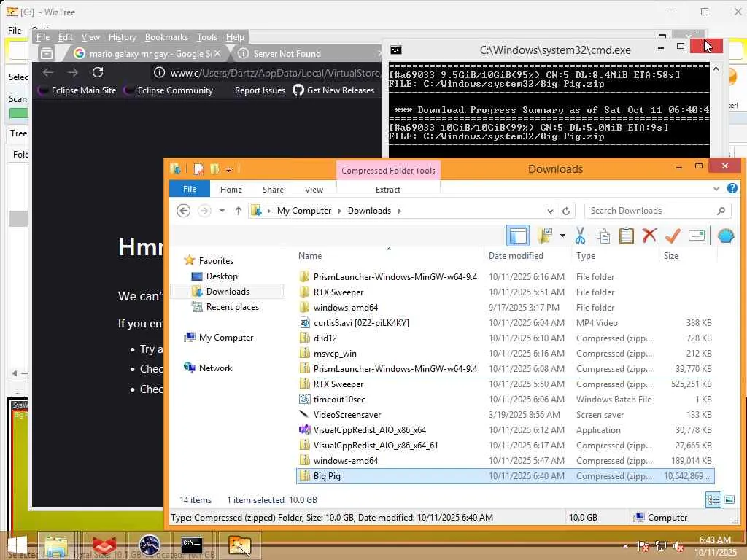Click the Search Downloads field
This screenshot has height=560, width=747.
pyautogui.click(x=657, y=211)
